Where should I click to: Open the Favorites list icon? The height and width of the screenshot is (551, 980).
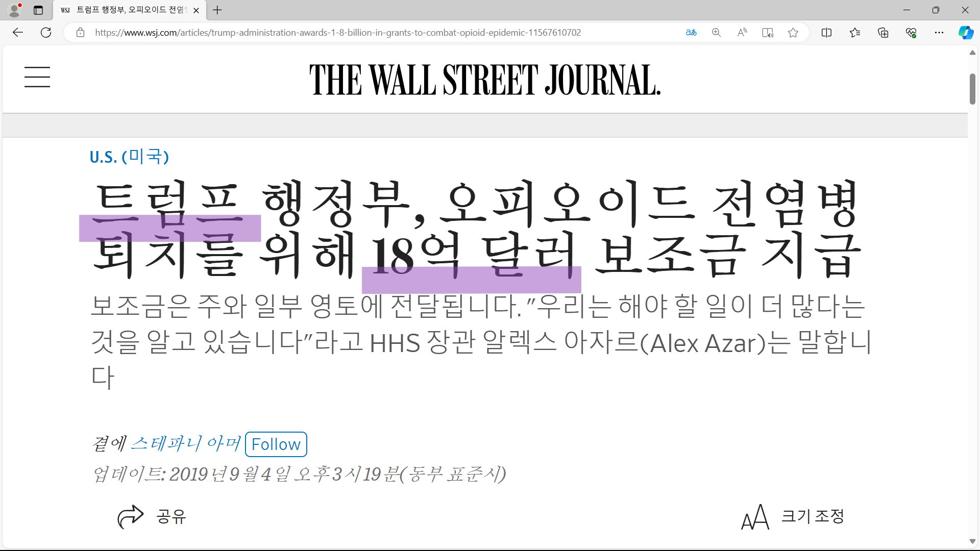tap(855, 33)
